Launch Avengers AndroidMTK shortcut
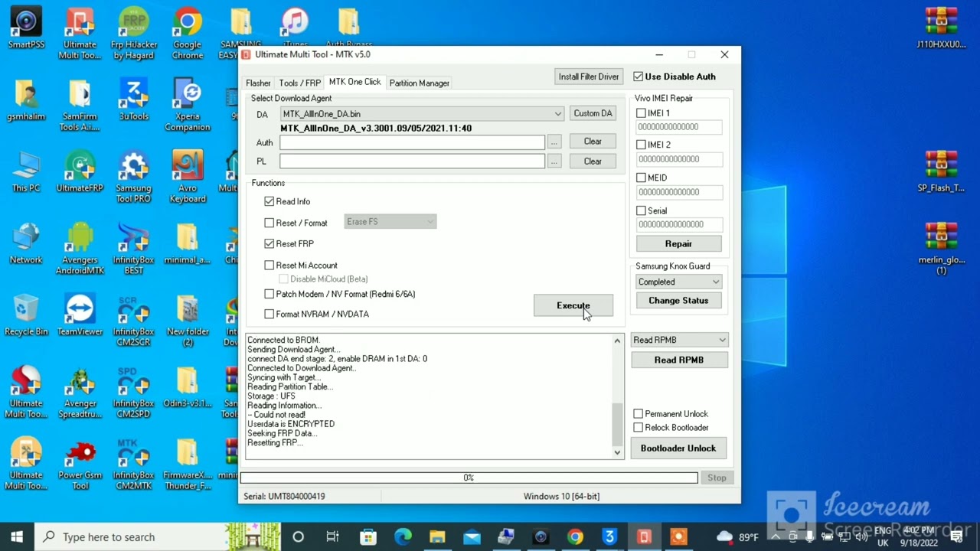 pos(80,249)
